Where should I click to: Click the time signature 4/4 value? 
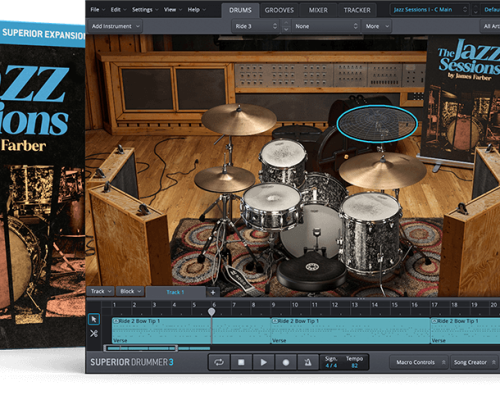click(x=331, y=365)
